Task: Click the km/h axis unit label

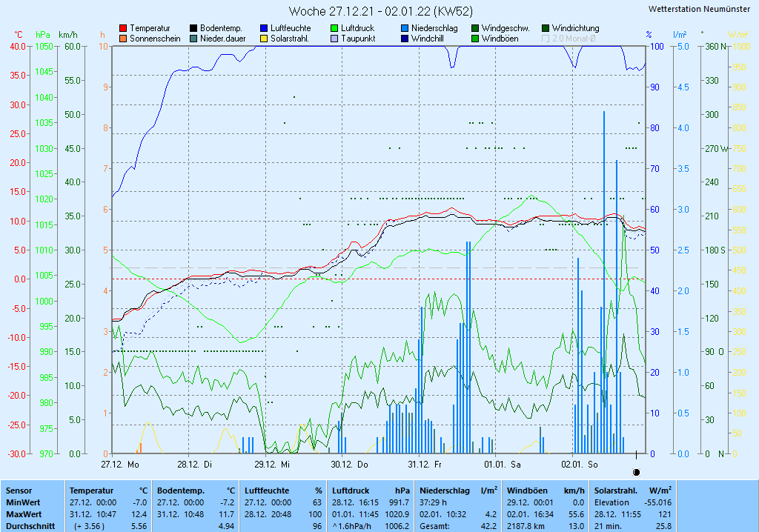Action: coord(68,35)
